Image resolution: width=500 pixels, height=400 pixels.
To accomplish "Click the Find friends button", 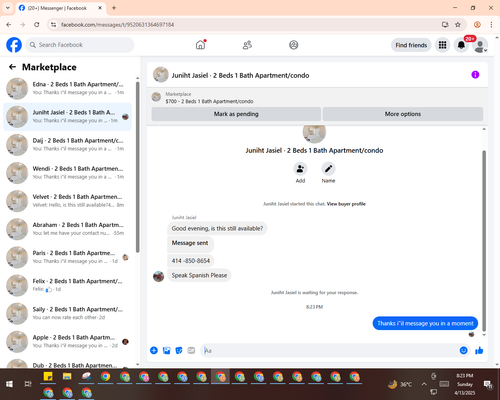I will pyautogui.click(x=411, y=45).
